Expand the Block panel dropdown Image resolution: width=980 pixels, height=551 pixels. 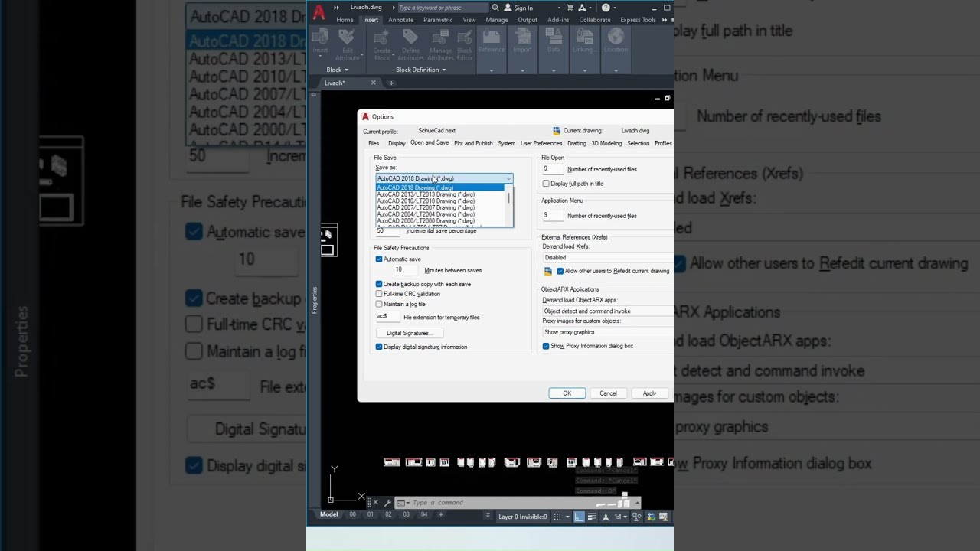(337, 70)
